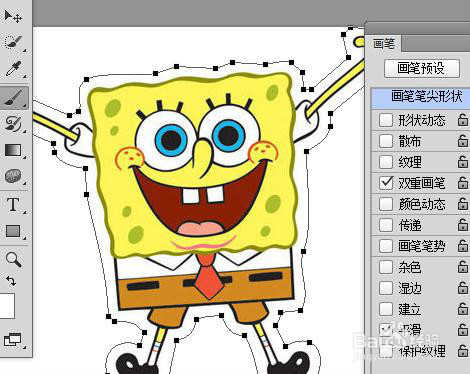
Task: Click the 建立 option label
Action: pos(410,309)
